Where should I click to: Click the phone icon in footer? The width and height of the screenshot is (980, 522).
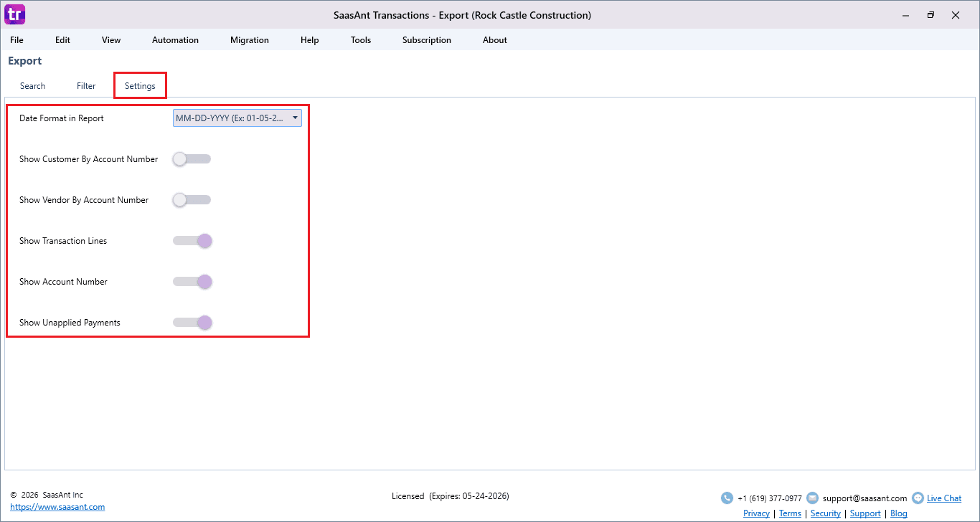(727, 498)
